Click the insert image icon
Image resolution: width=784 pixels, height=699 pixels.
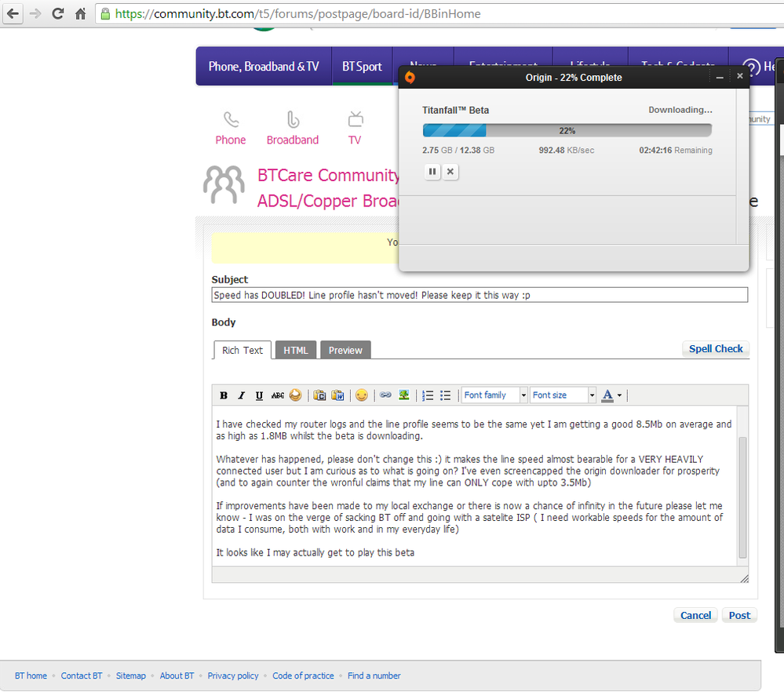(404, 395)
